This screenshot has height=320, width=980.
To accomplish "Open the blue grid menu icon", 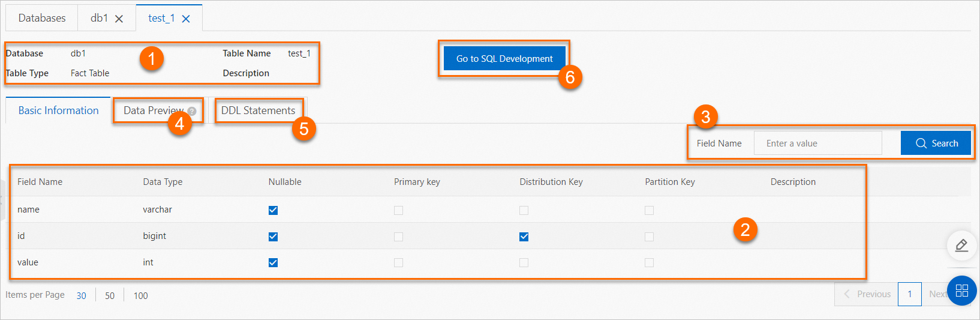I will point(961,291).
